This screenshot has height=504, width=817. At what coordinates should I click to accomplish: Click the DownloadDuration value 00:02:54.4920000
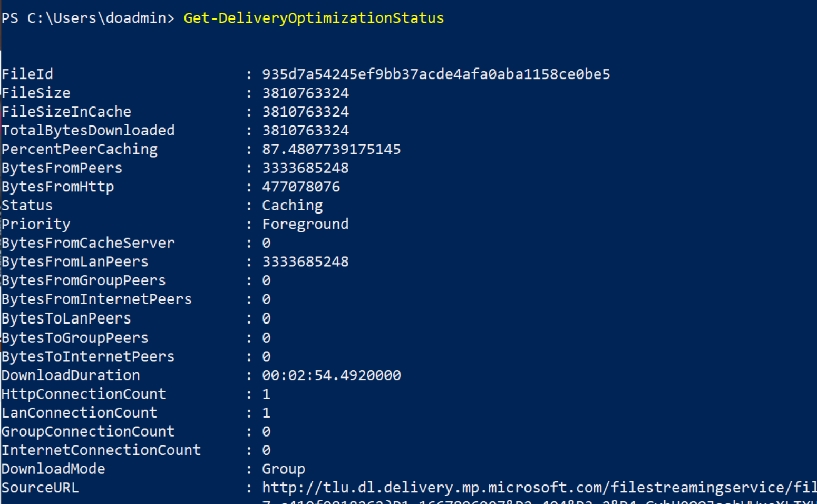[331, 375]
